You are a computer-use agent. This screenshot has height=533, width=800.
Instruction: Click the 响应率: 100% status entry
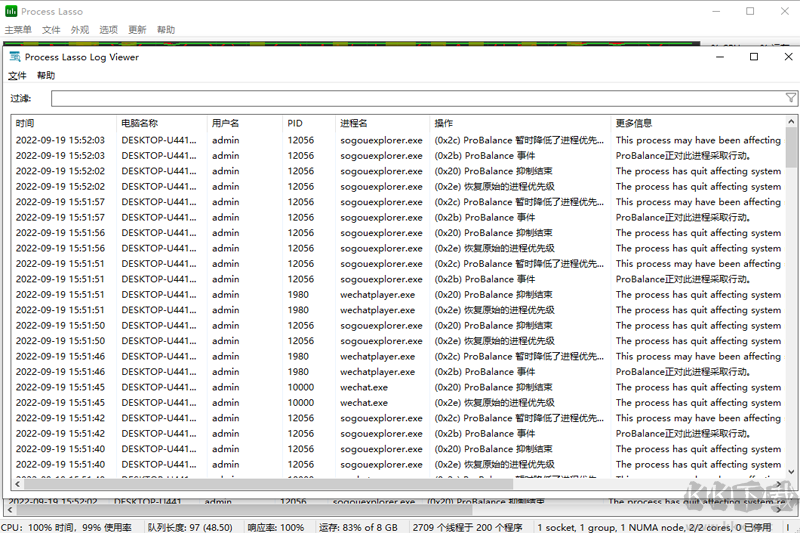point(276,527)
